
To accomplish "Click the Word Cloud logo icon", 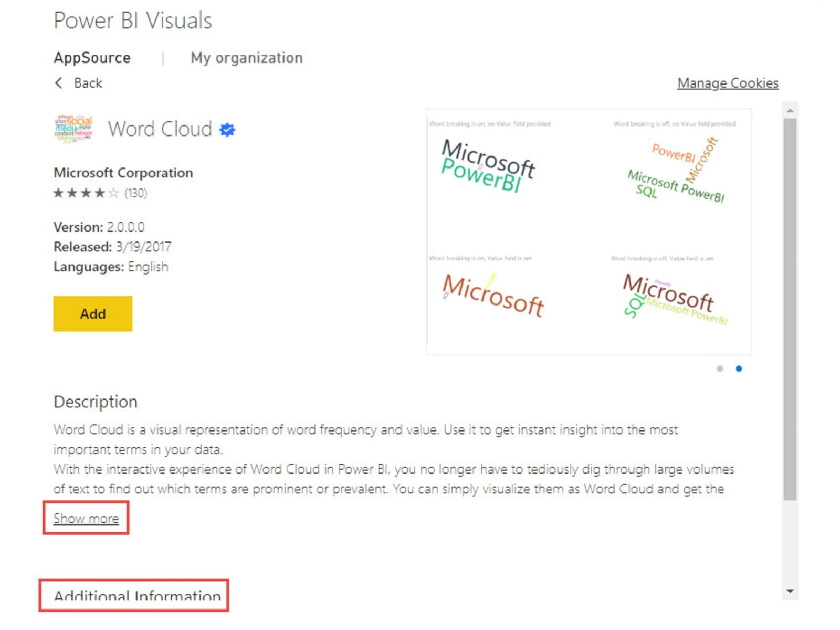I will pos(73,128).
